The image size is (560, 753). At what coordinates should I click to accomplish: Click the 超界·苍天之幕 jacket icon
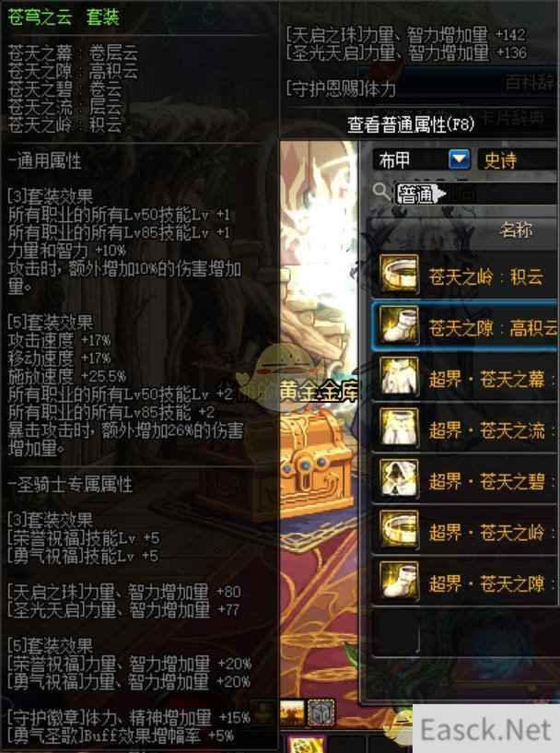[x=399, y=377]
